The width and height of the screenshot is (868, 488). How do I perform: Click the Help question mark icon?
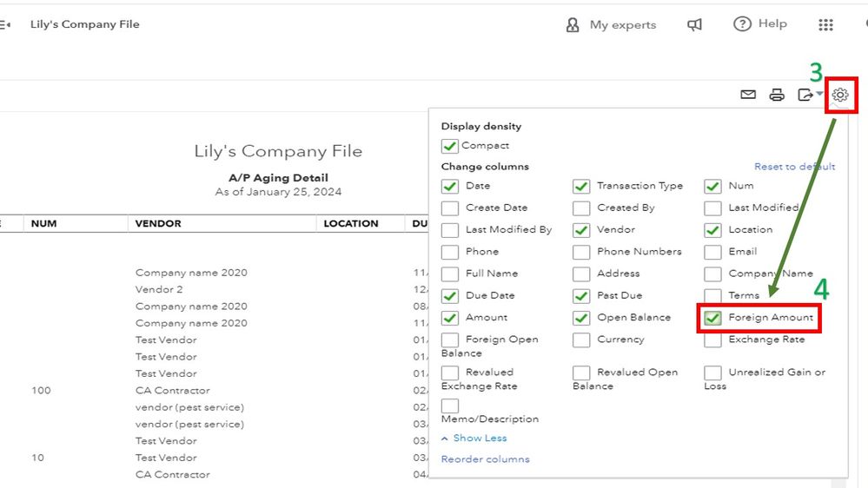[x=742, y=24]
